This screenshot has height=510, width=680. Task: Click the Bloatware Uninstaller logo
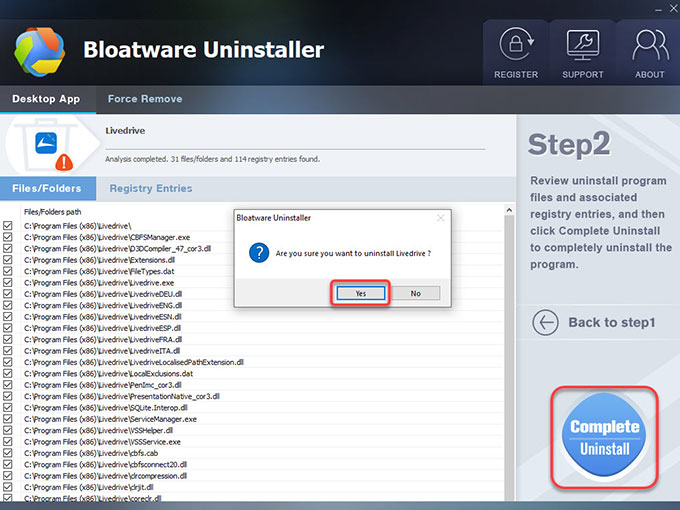pyautogui.click(x=39, y=51)
